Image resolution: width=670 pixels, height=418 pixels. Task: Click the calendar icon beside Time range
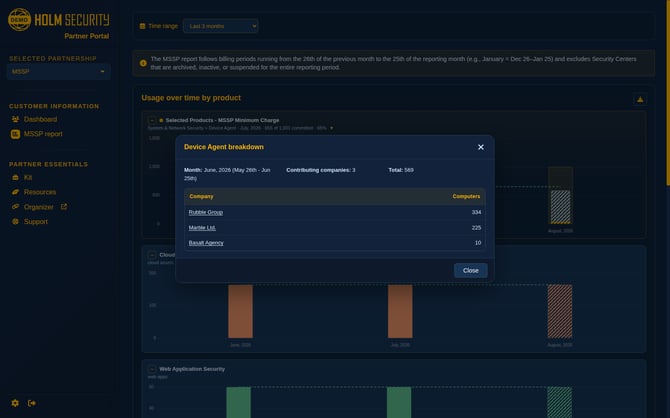tap(143, 26)
